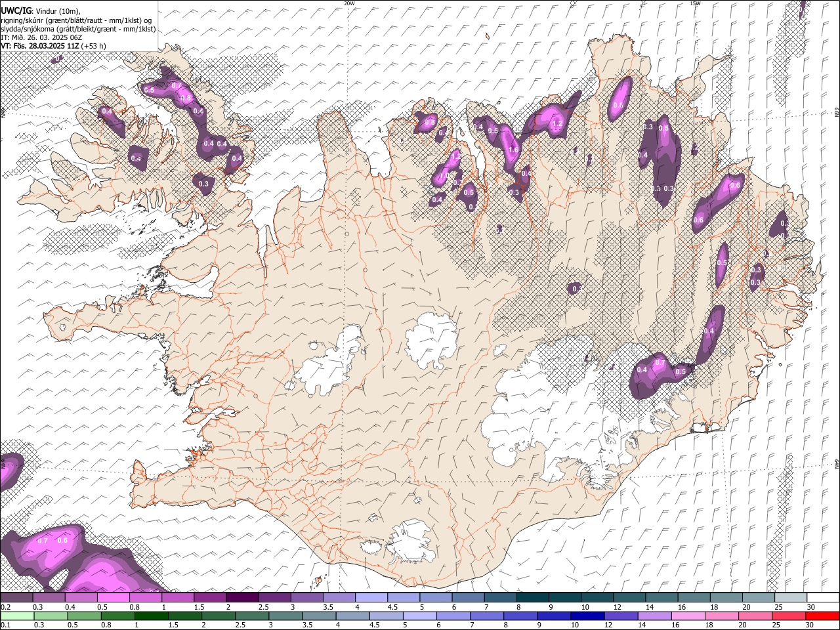Pick the bright red 30 swatch ending the green legend
The image size is (840, 630).
tap(823, 616)
